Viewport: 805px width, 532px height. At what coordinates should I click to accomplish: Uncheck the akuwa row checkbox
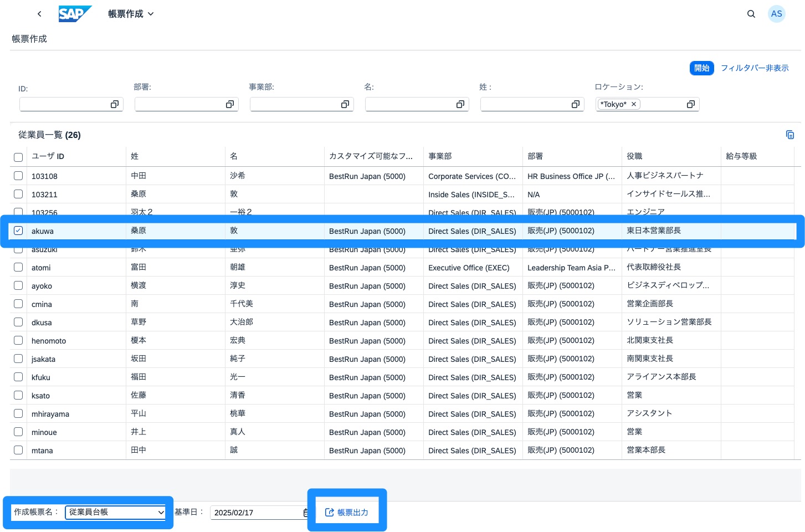pos(18,231)
